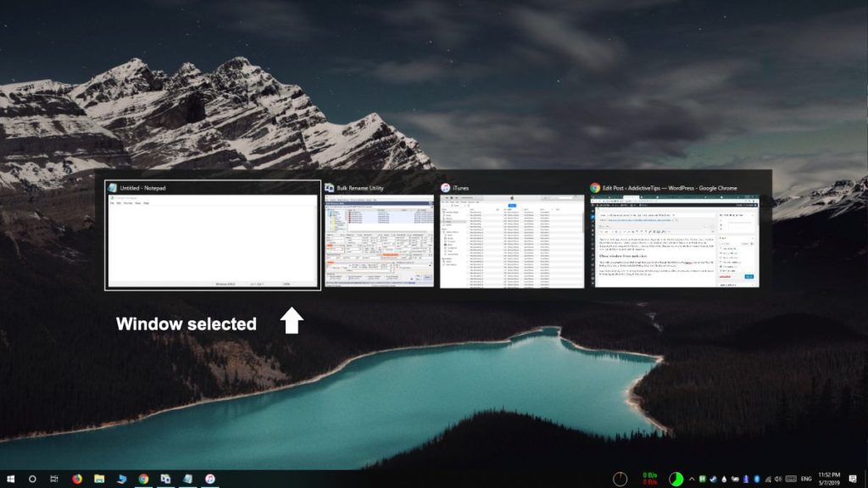Open Cortana search from the taskbar
Image resolution: width=868 pixels, height=488 pixels.
[32, 479]
